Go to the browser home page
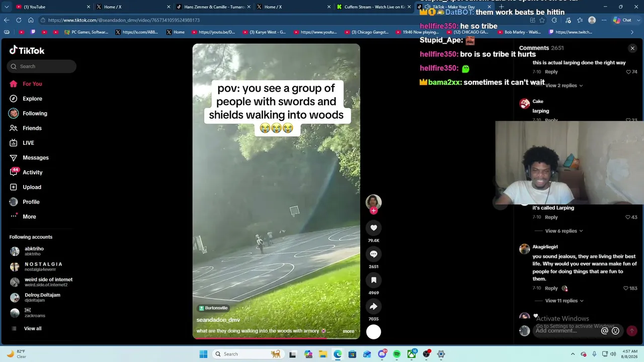 (31, 20)
